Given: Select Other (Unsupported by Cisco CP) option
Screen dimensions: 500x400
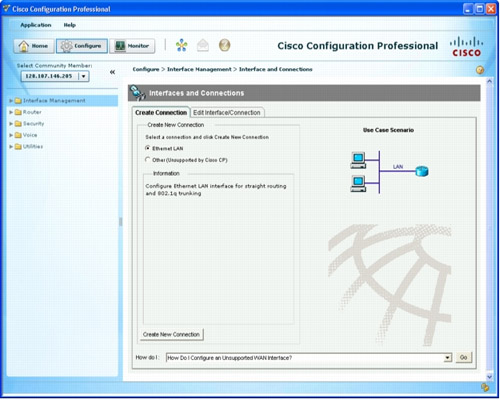Looking at the screenshot, I should coord(147,160).
